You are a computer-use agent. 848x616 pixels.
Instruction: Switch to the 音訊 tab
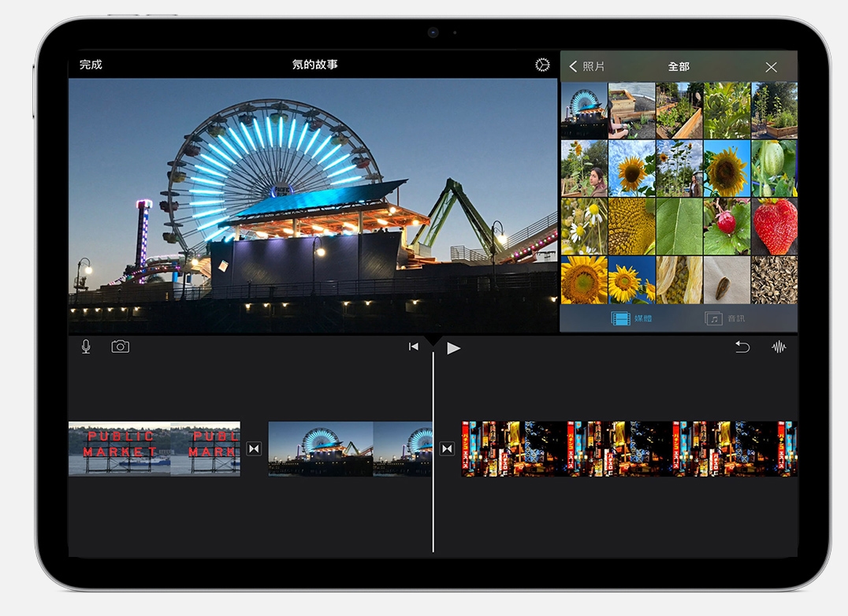(x=725, y=319)
